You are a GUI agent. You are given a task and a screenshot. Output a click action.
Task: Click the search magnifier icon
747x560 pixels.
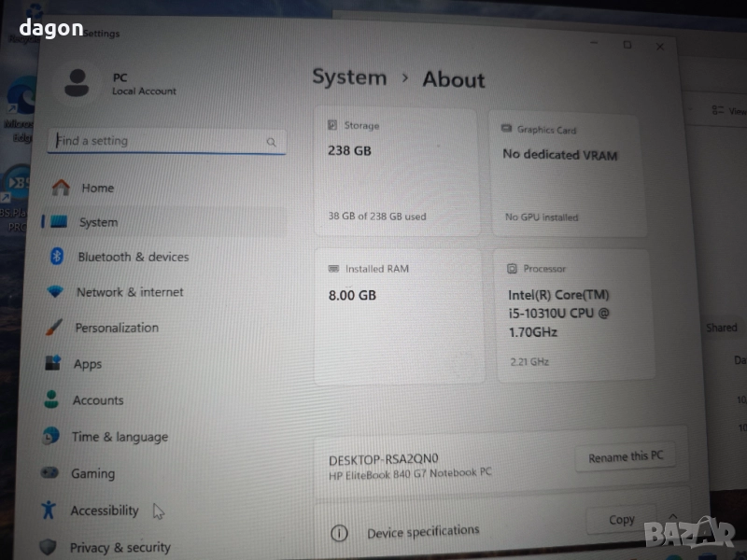(271, 142)
